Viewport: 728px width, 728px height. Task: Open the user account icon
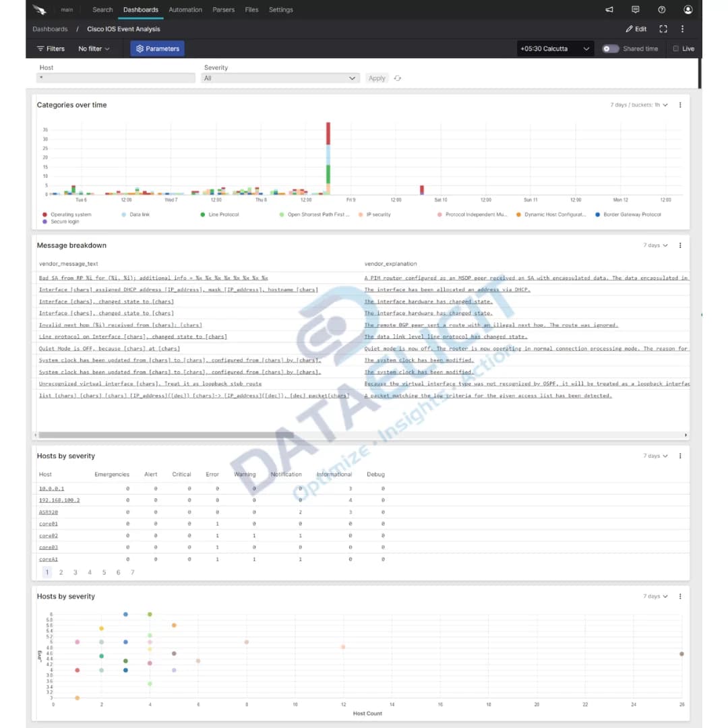pos(688,9)
